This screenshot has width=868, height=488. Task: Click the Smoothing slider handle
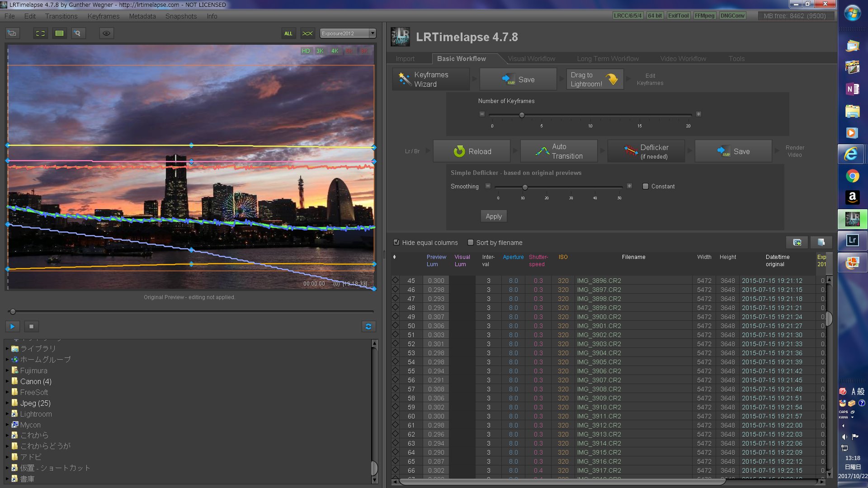point(525,187)
